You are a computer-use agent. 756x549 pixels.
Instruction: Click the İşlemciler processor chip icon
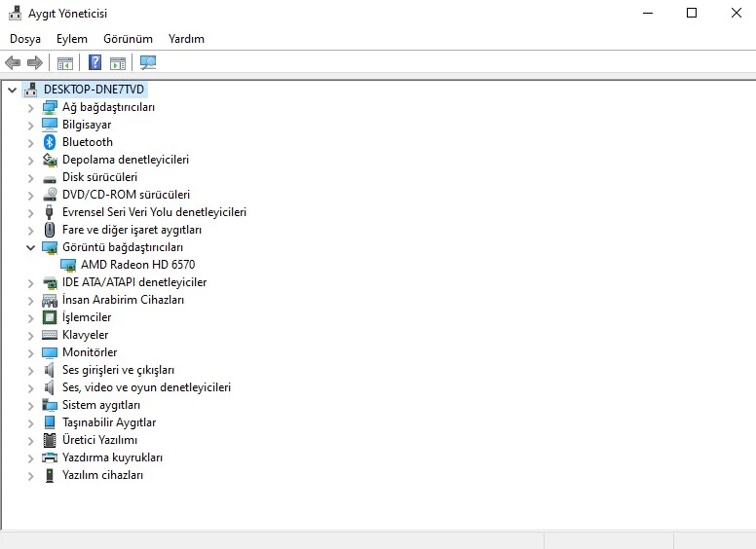(x=49, y=317)
